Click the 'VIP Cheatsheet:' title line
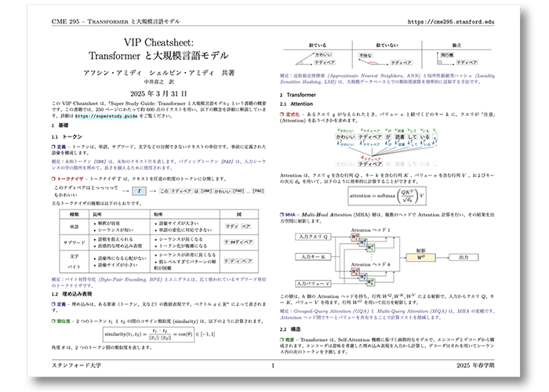The image size is (549, 392). [x=158, y=42]
